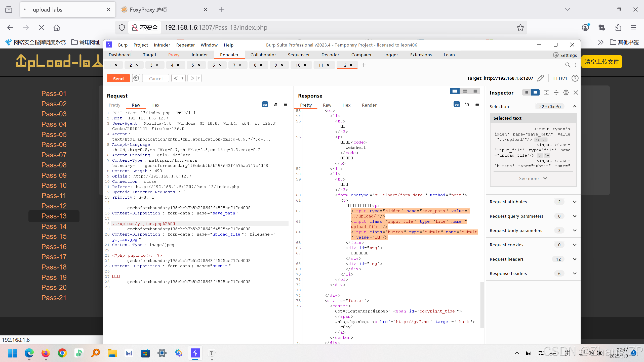The height and width of the screenshot is (362, 644).
Task: Open Burp Suite from the Windows taskbar
Action: 195,353
